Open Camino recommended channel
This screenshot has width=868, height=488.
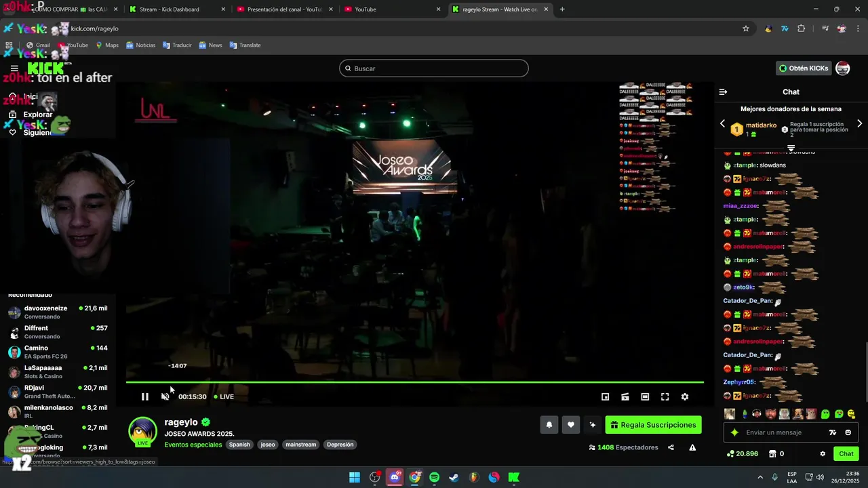(58, 352)
